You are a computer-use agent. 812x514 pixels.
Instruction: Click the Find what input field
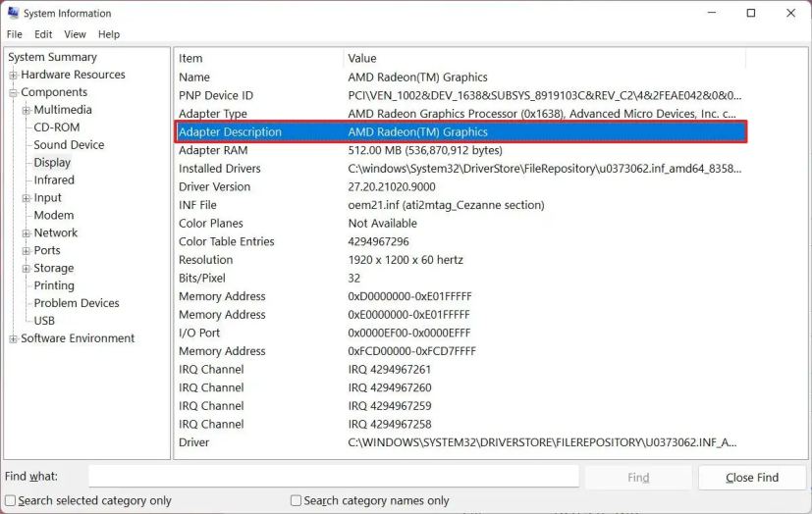pos(334,477)
